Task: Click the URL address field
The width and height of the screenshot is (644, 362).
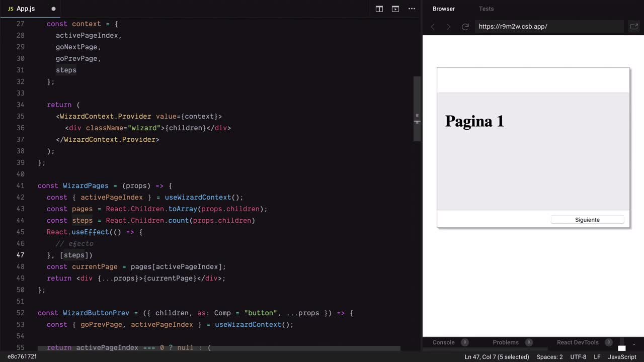Action: point(548,27)
